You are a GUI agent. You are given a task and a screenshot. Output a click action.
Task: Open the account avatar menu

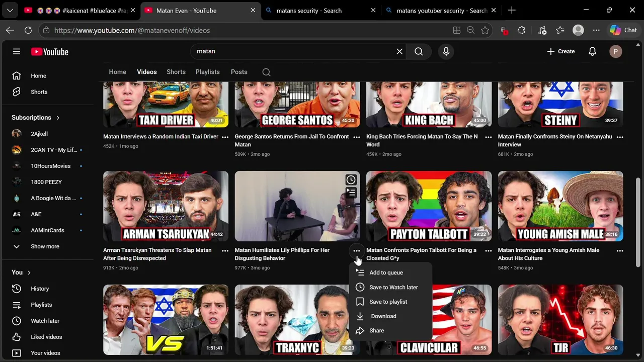click(x=615, y=51)
